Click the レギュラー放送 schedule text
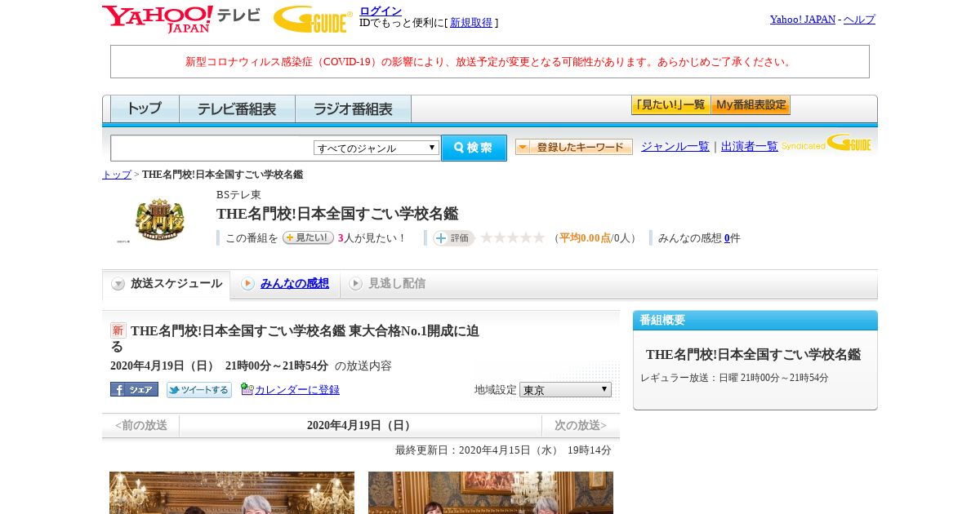Screen dimensions: 980x514 734,378
